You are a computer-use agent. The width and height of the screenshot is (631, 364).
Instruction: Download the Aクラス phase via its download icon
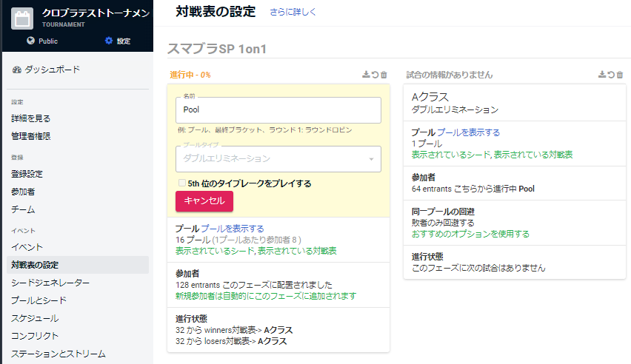click(x=602, y=75)
